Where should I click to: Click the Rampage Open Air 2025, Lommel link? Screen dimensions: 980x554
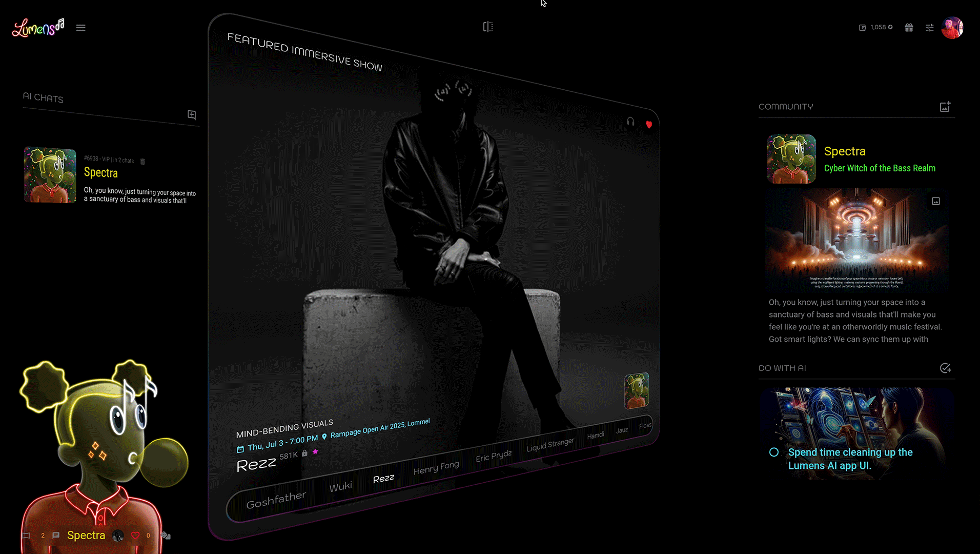click(x=380, y=428)
